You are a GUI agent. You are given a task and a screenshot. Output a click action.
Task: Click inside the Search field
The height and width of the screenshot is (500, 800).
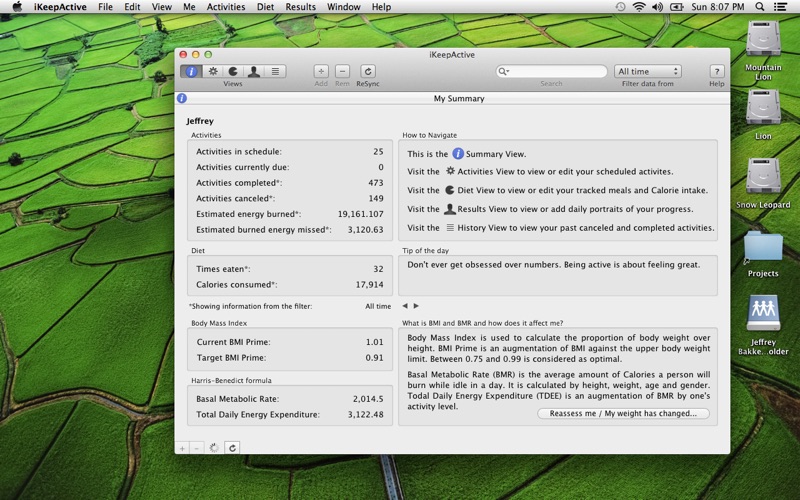tap(555, 72)
